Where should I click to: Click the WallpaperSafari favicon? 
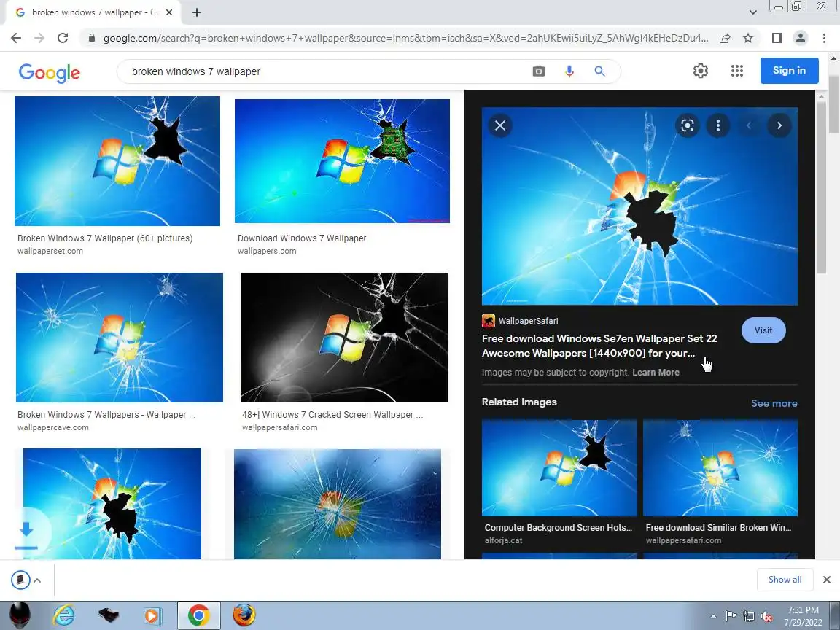click(x=488, y=321)
